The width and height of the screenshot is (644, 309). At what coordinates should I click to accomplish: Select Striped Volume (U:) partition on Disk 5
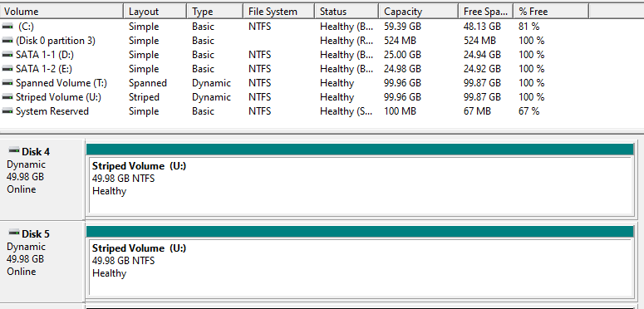click(x=360, y=267)
